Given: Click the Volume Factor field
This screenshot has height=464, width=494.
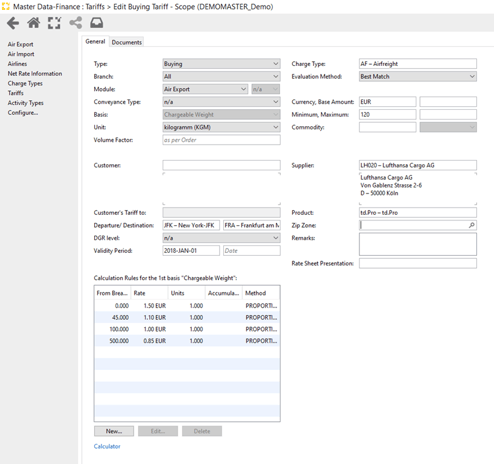Looking at the screenshot, I should pos(221,140).
